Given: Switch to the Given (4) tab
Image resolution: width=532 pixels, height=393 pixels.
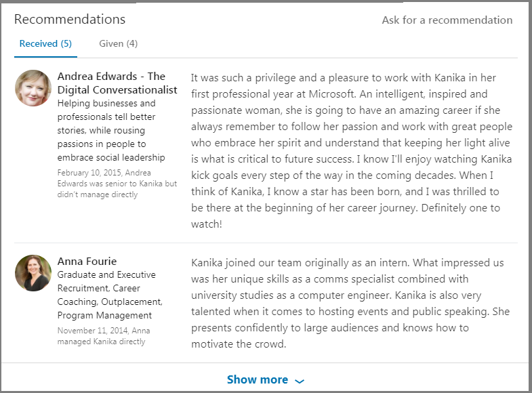Looking at the screenshot, I should [118, 44].
